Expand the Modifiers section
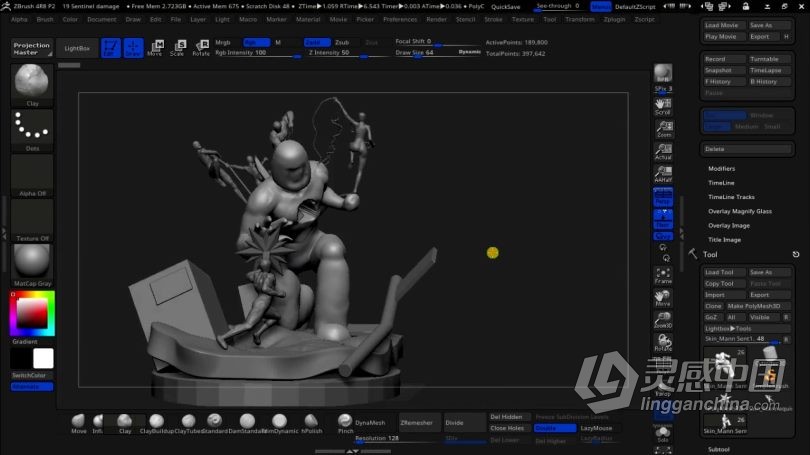Viewport: 810px width, 455px height. [721, 168]
